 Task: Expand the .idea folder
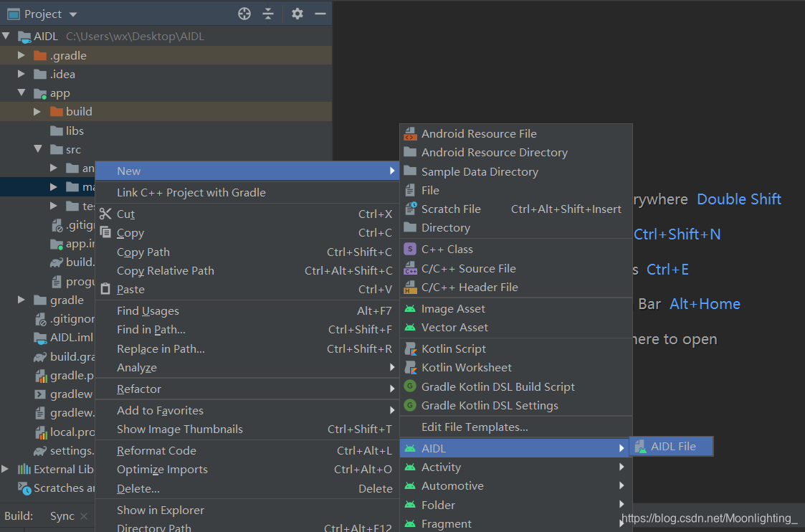tap(21, 74)
